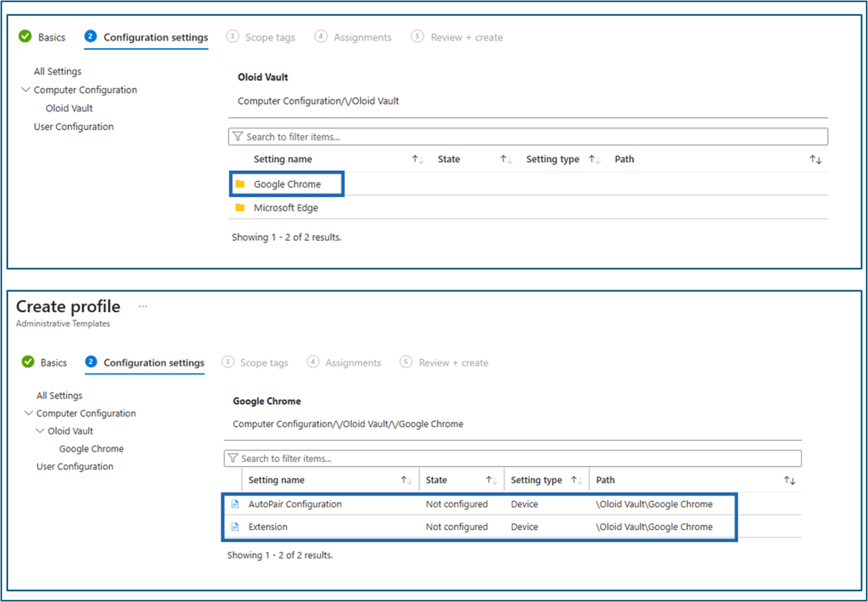Open Review + create in the Create profile panel
This screenshot has width=868, height=602.
click(444, 362)
